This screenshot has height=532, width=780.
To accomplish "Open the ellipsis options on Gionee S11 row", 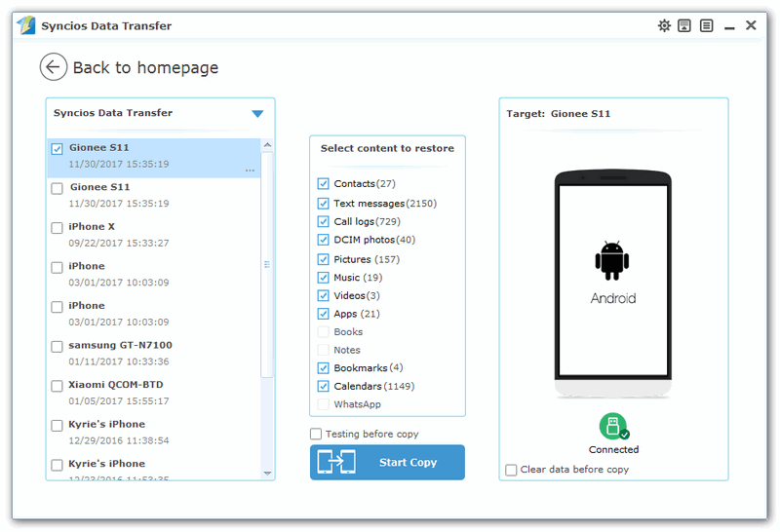I will [250, 171].
